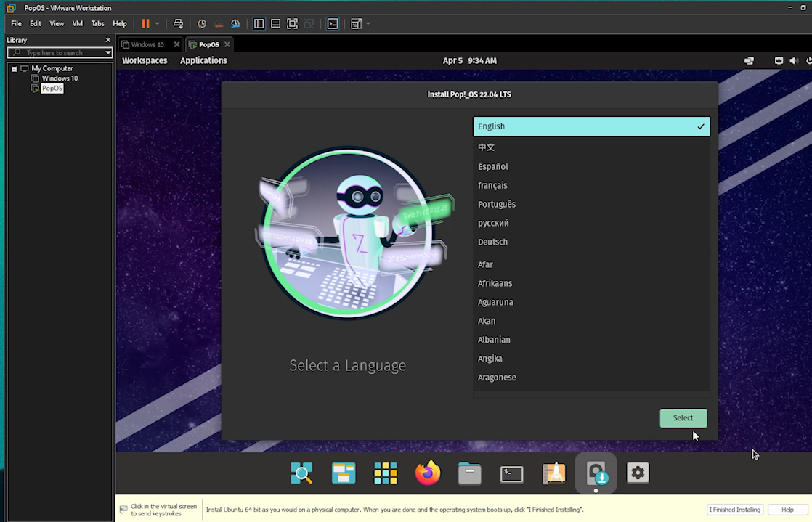Collapse the My Computer tree node

click(x=14, y=68)
